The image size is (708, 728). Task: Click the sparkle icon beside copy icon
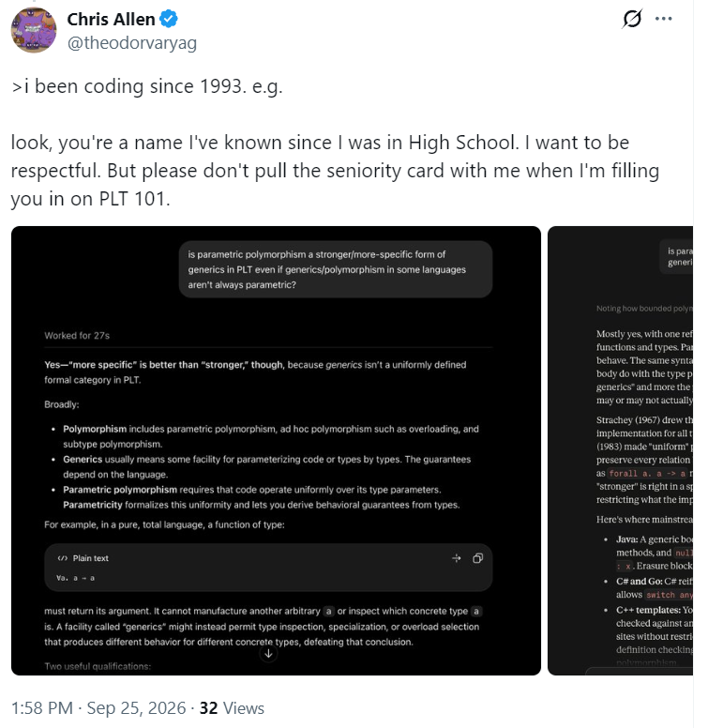click(457, 558)
